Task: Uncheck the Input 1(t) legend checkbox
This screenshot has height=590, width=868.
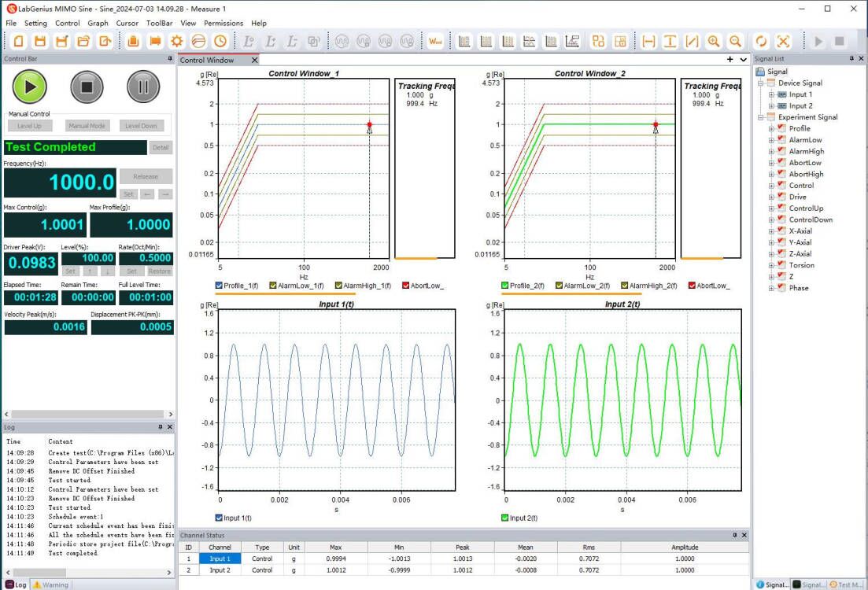Action: [219, 518]
